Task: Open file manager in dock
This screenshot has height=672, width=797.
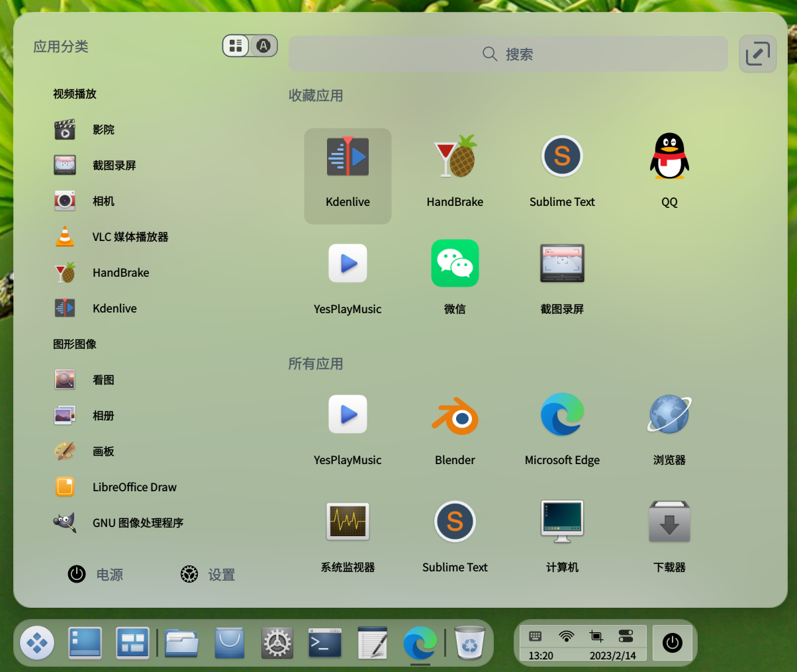Action: [x=181, y=643]
